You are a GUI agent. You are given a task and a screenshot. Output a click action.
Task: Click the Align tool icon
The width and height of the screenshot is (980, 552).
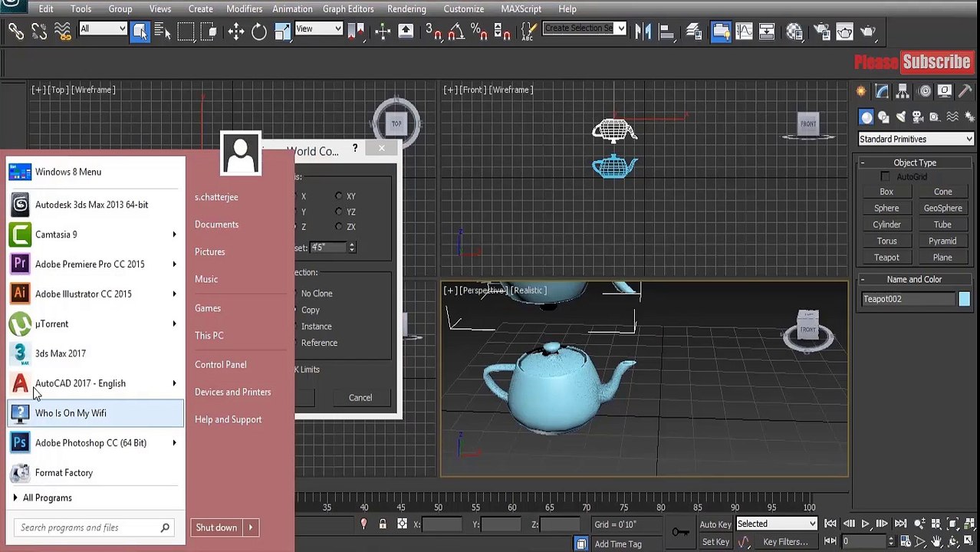coord(666,31)
